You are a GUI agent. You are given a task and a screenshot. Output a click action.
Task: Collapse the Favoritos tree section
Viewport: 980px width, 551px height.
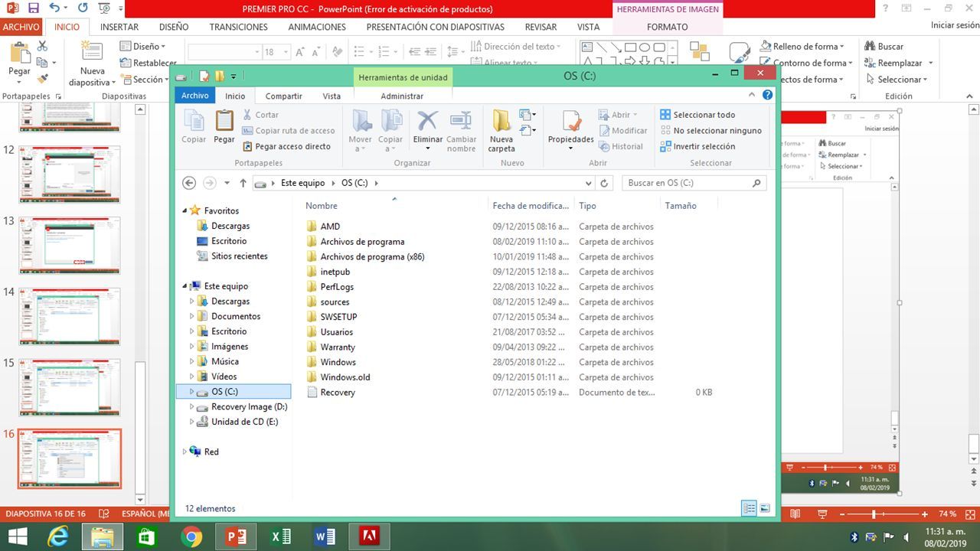185,210
